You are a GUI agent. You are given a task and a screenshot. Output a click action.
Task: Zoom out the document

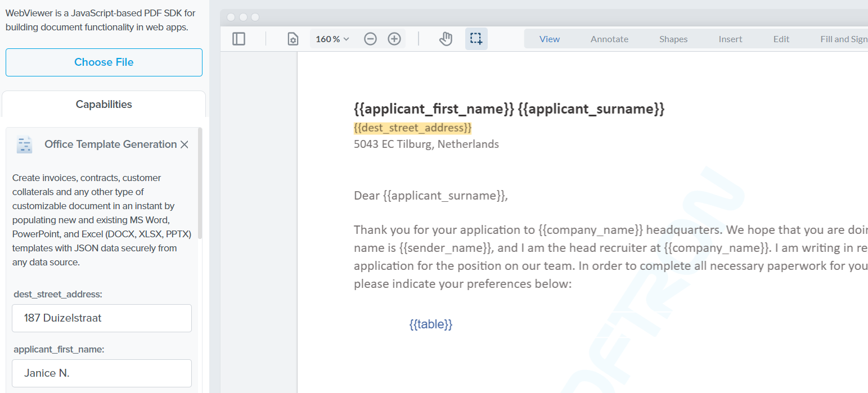pyautogui.click(x=370, y=38)
